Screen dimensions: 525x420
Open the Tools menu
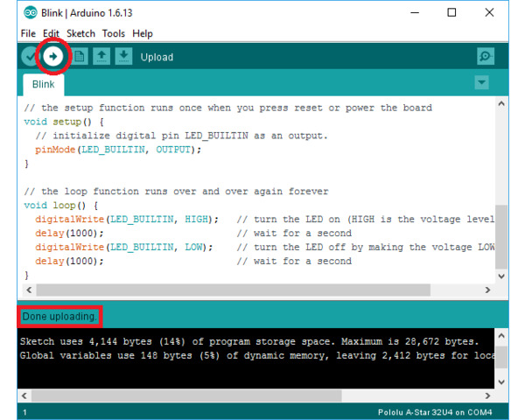pos(114,33)
